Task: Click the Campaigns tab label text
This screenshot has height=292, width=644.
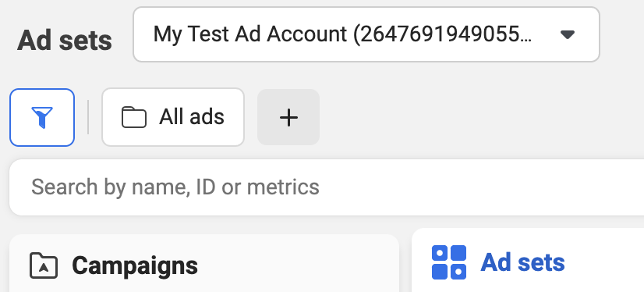Action: point(135,265)
